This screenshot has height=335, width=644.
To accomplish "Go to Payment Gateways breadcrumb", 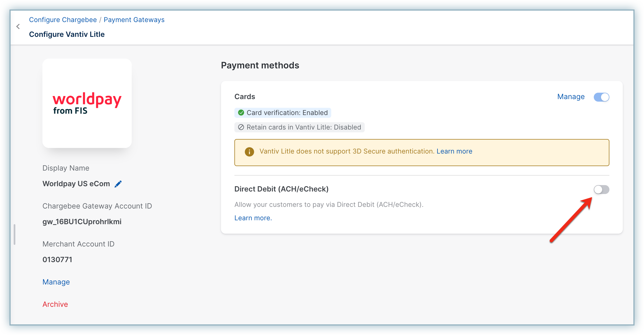I will [x=134, y=20].
